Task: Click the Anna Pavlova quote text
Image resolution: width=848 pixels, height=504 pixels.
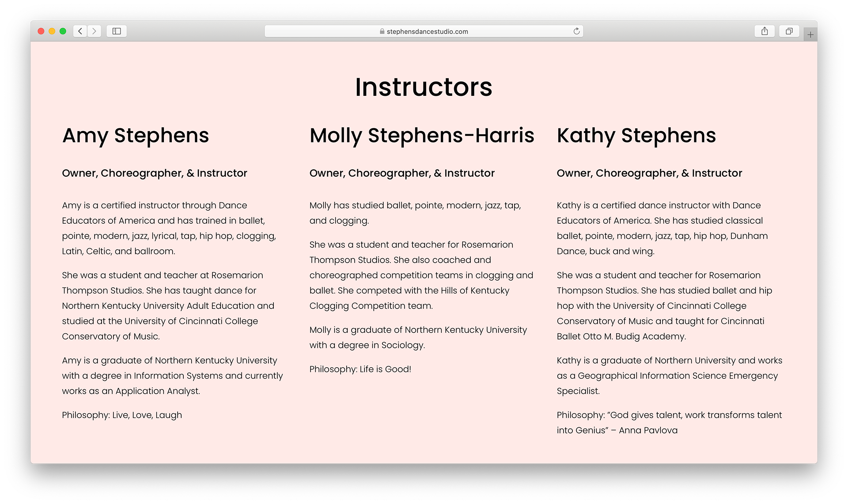Action: click(x=669, y=423)
